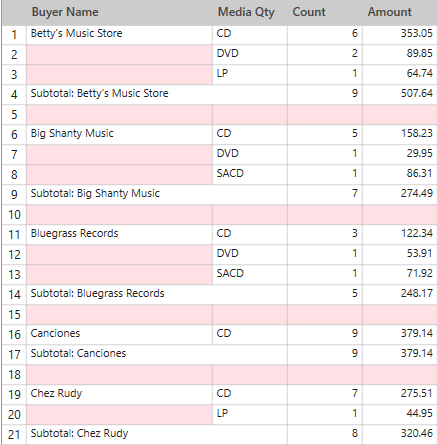438x445 pixels.
Task: Click the Subtotal: Canciones cell
Action: tap(157, 355)
